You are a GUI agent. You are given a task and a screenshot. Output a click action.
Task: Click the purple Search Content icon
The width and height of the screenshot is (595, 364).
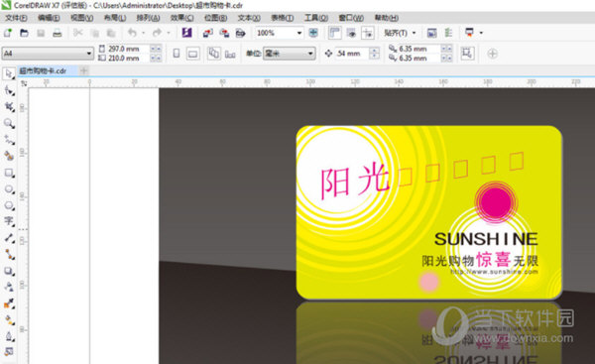(x=186, y=33)
